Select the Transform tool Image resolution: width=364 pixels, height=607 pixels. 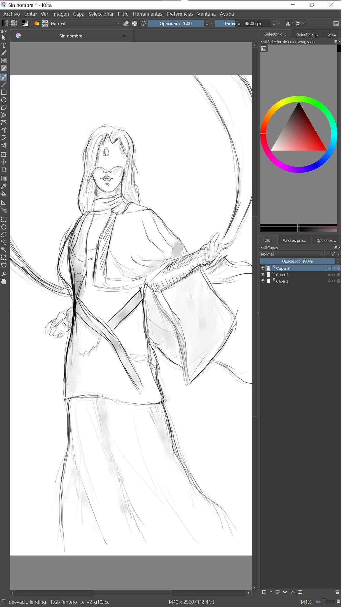point(4,154)
